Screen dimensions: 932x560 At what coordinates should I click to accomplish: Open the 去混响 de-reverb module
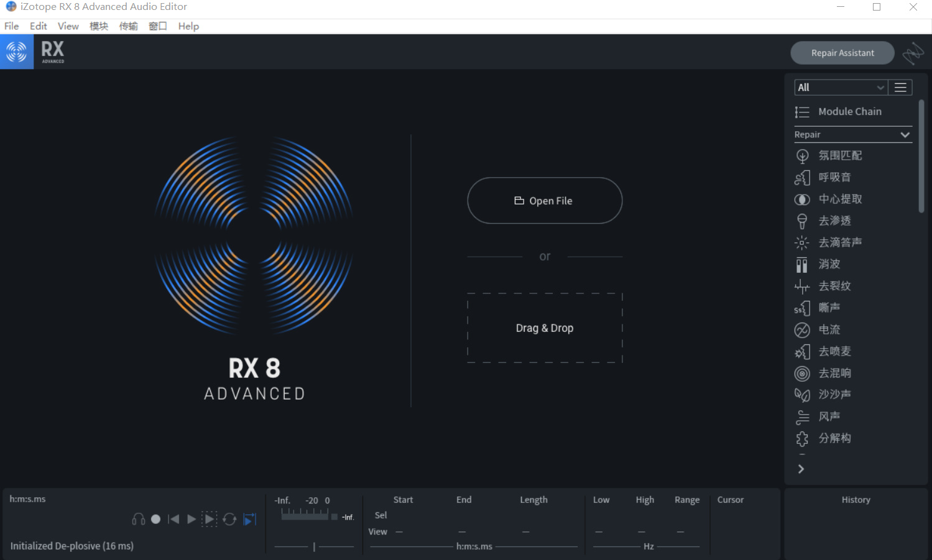(823, 373)
